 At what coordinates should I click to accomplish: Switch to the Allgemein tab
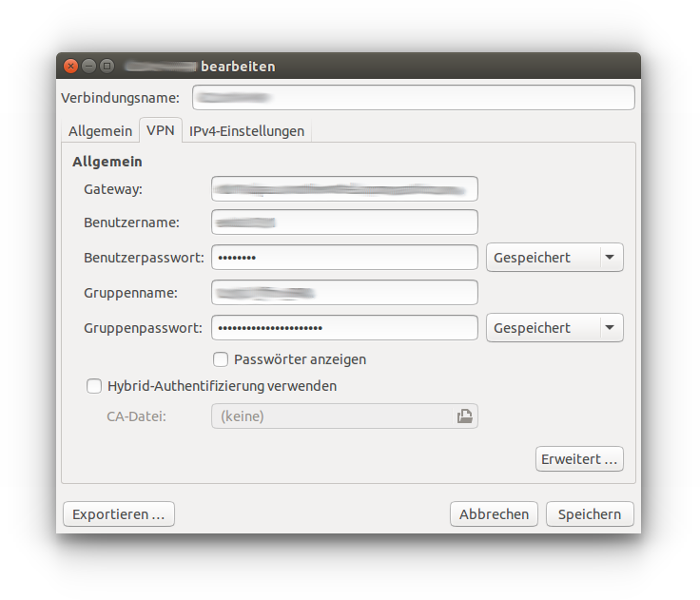[x=101, y=131]
